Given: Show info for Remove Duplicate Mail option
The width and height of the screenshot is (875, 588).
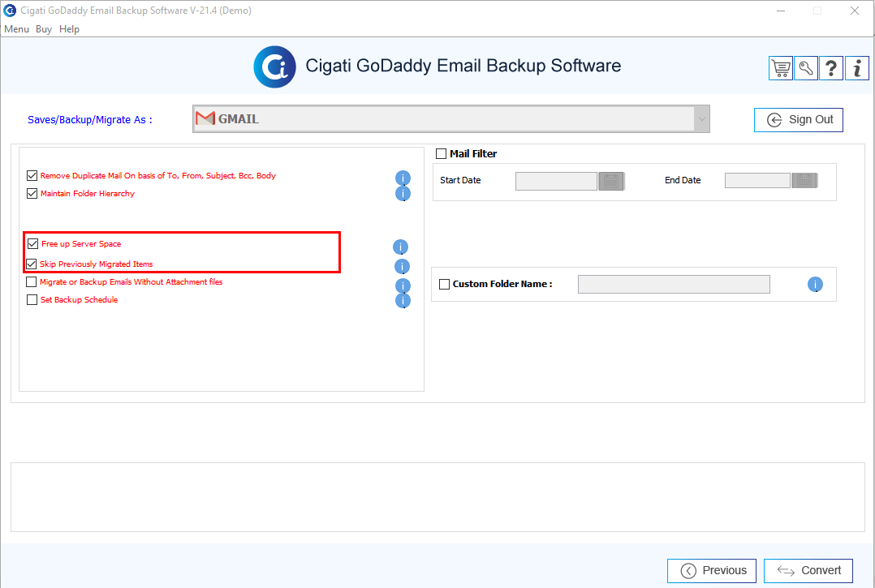Looking at the screenshot, I should pyautogui.click(x=403, y=178).
